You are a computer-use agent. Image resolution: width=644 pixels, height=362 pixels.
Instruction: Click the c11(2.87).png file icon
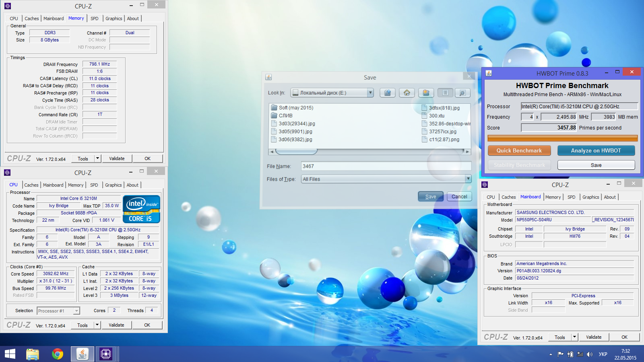coord(424,140)
